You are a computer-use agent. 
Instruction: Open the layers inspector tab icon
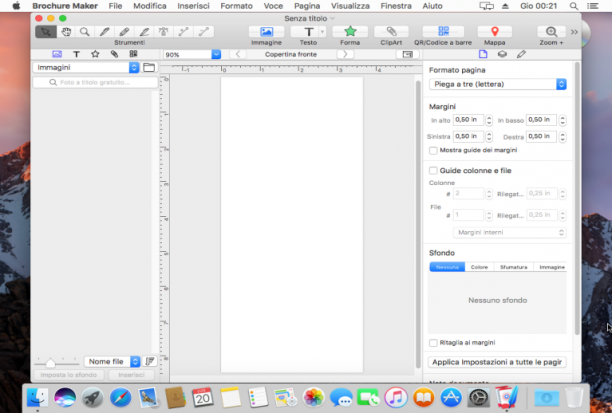pyautogui.click(x=502, y=54)
